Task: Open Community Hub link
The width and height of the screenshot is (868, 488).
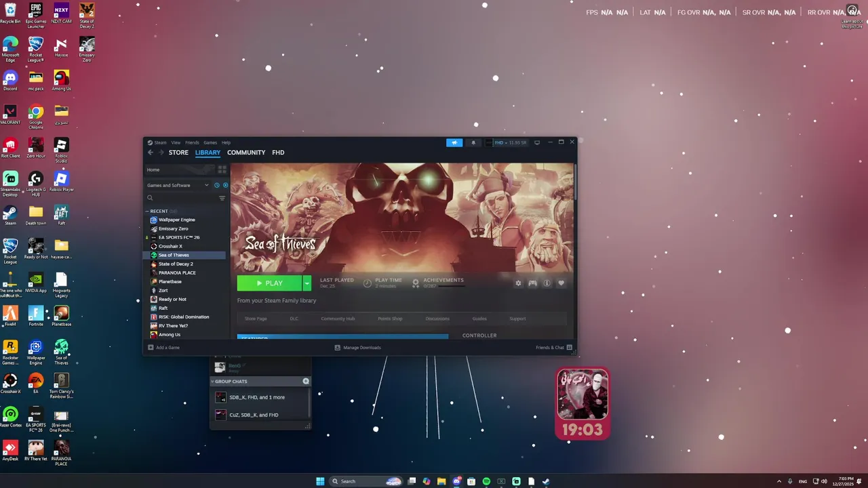Action: pyautogui.click(x=338, y=319)
